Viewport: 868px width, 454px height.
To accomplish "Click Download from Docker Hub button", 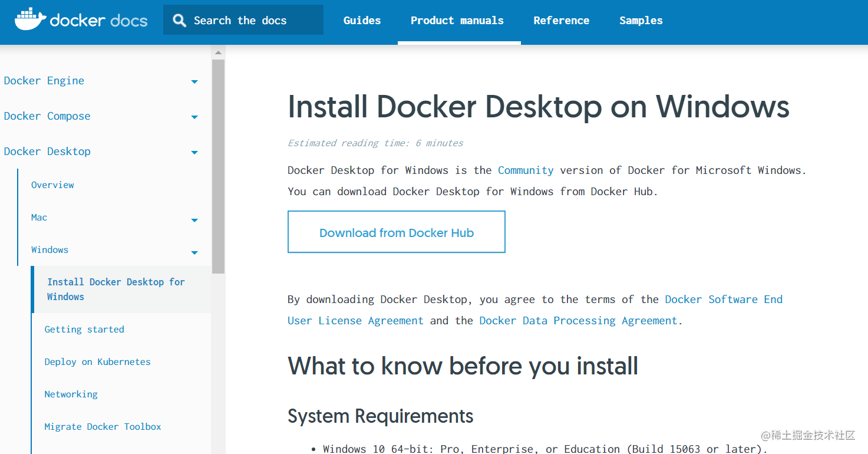I will tap(397, 232).
